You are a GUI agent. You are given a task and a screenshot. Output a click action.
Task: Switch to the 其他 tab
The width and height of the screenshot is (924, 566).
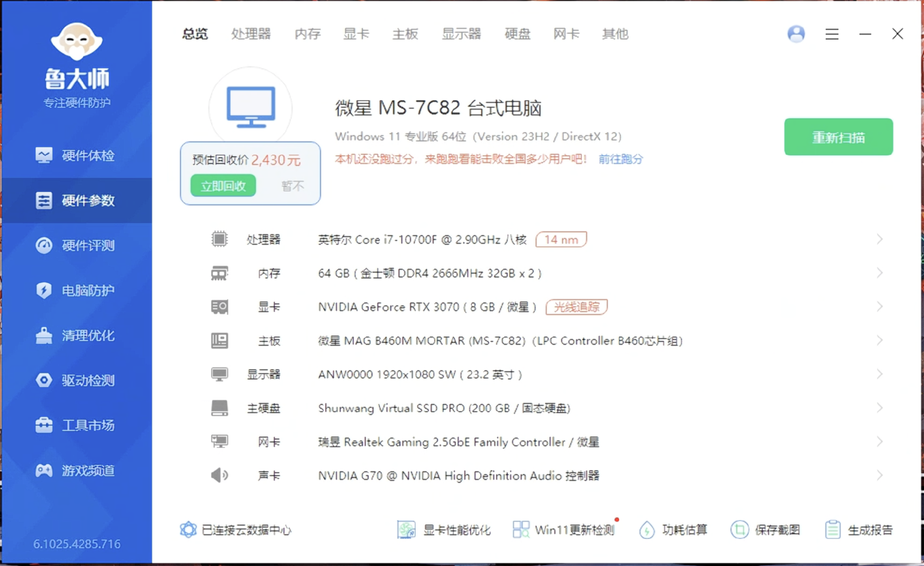click(615, 34)
